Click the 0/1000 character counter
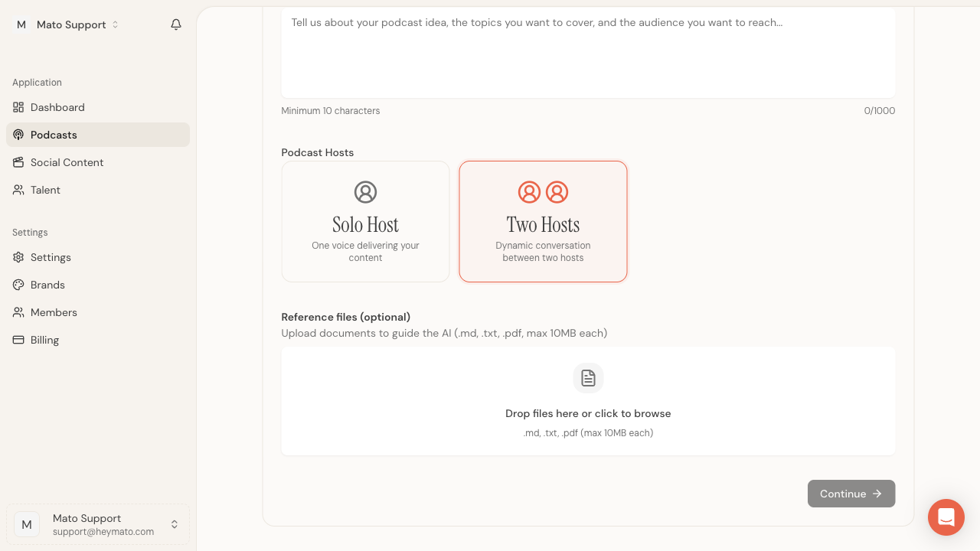The image size is (980, 551). pyautogui.click(x=880, y=111)
